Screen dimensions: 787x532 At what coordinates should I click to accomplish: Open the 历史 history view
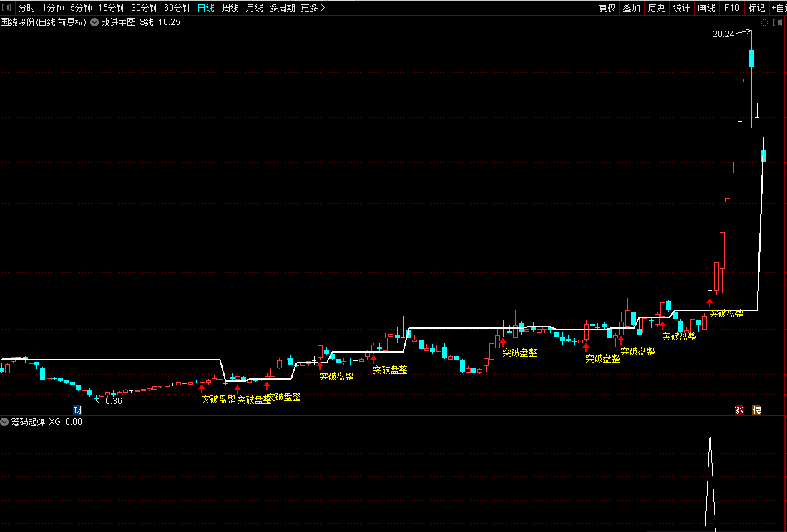pos(657,8)
